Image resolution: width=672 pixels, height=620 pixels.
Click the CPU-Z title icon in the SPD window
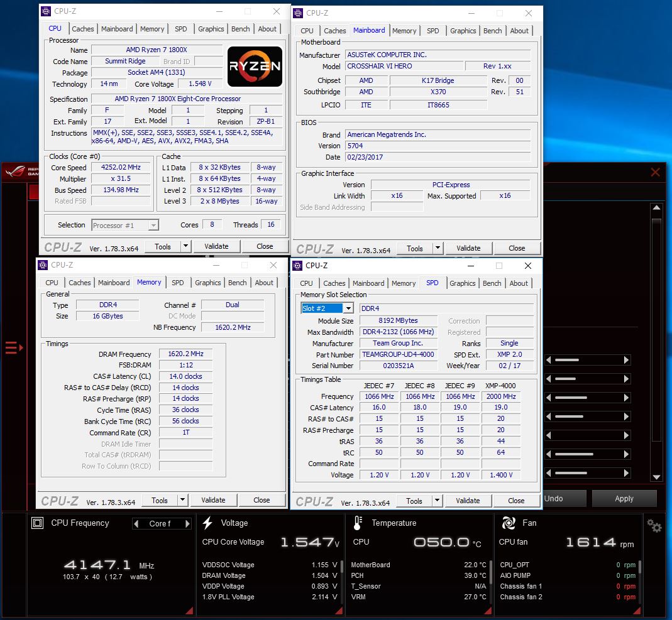click(297, 266)
